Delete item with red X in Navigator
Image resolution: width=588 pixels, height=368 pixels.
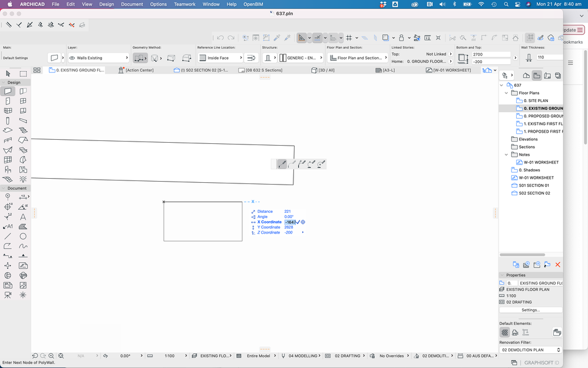click(x=557, y=265)
